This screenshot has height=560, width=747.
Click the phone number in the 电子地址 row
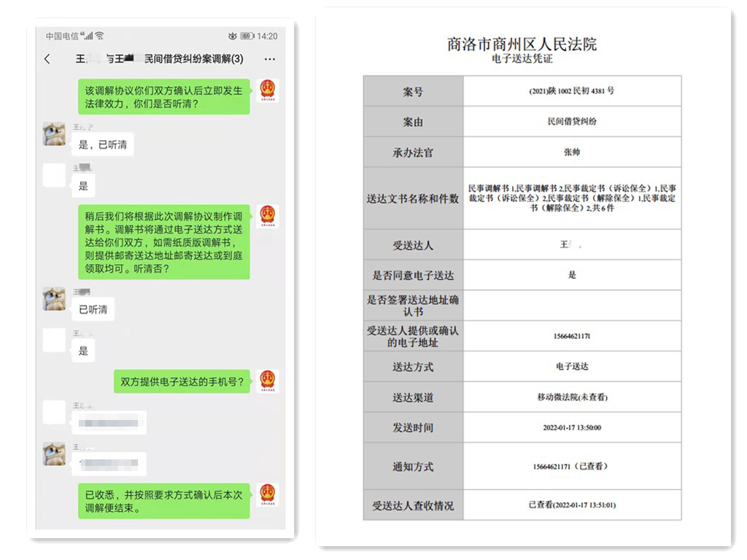(572, 336)
